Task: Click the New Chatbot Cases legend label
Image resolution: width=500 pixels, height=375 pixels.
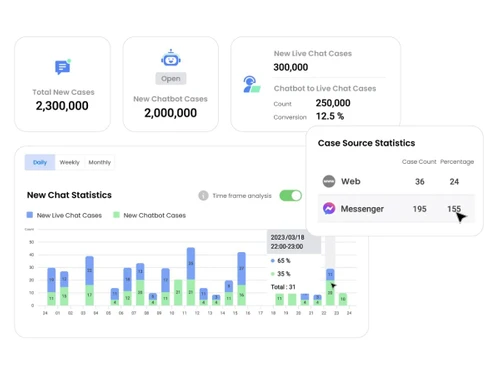Action: [x=155, y=215]
